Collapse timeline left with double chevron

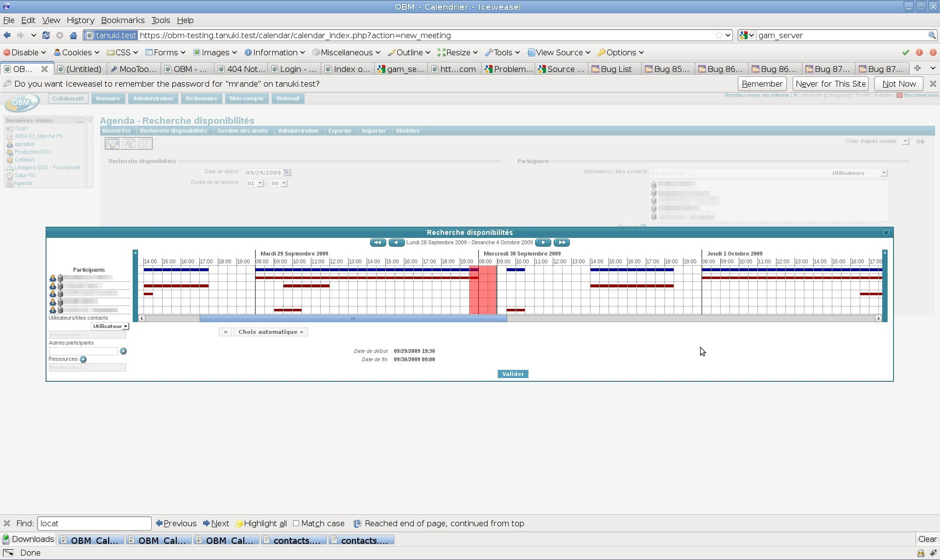coord(135,253)
